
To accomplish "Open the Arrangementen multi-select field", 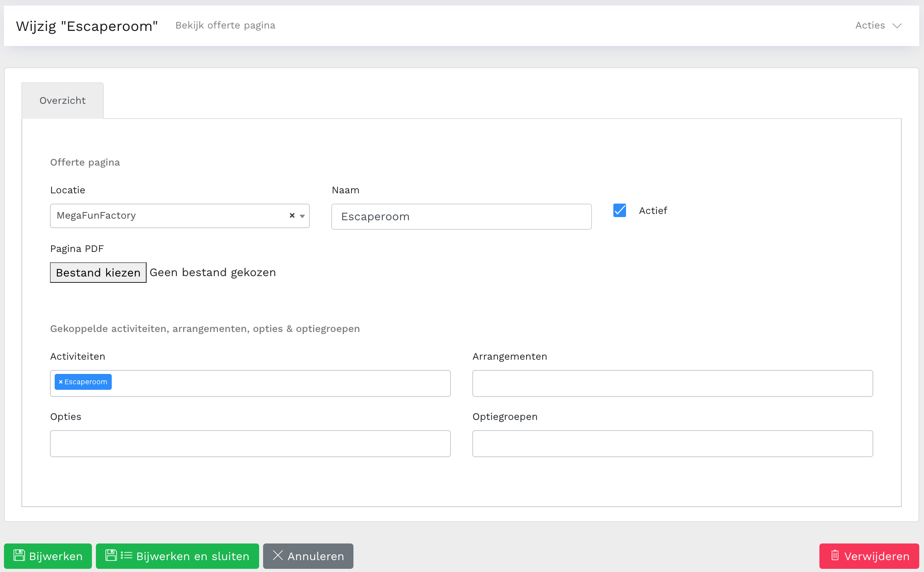I will click(672, 383).
